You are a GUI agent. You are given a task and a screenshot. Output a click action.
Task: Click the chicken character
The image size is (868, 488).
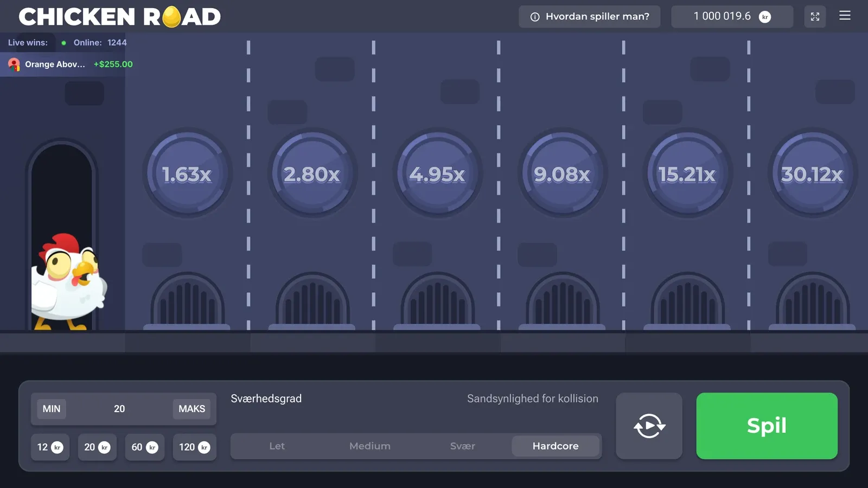[69, 282]
